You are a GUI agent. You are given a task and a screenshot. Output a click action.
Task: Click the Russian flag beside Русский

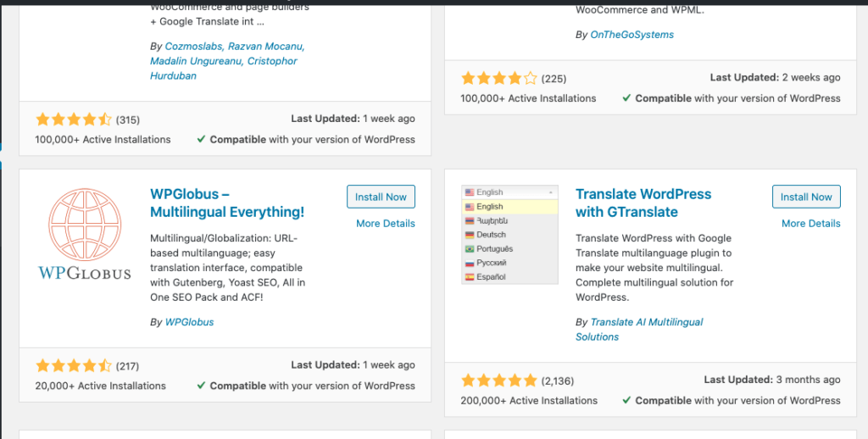(470, 263)
